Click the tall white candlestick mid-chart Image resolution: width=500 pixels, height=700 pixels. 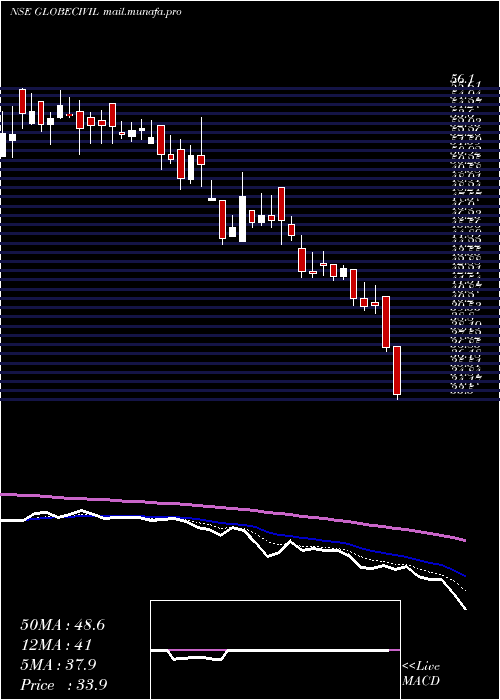[242, 219]
